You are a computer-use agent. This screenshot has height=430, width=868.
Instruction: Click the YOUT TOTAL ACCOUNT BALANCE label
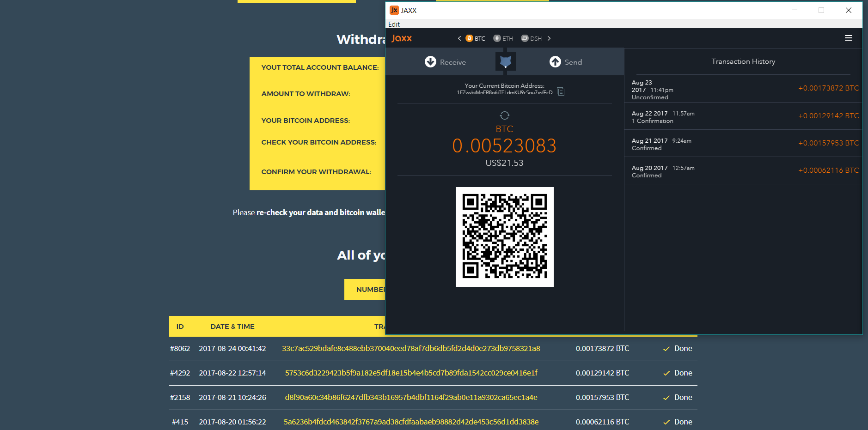tap(320, 67)
